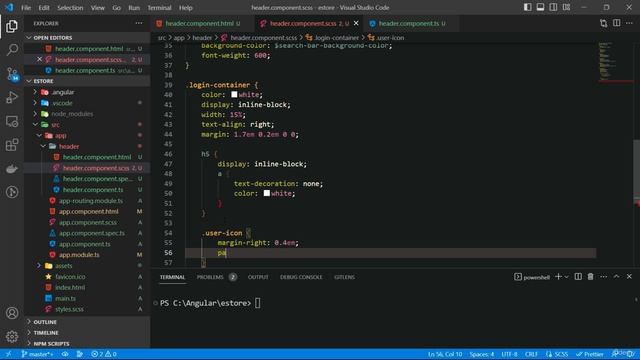Go to line via Ln 56, Col 10
Image resolution: width=640 pixels, height=360 pixels.
pyautogui.click(x=445, y=354)
